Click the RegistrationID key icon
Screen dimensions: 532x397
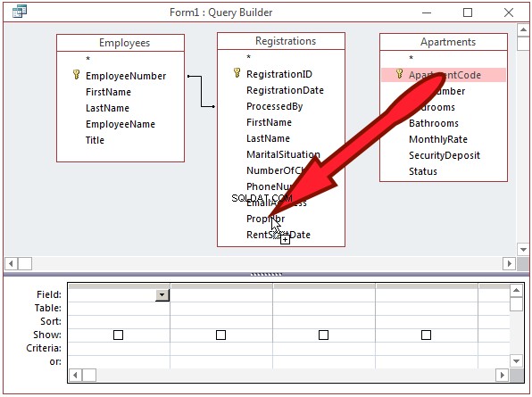(237, 73)
